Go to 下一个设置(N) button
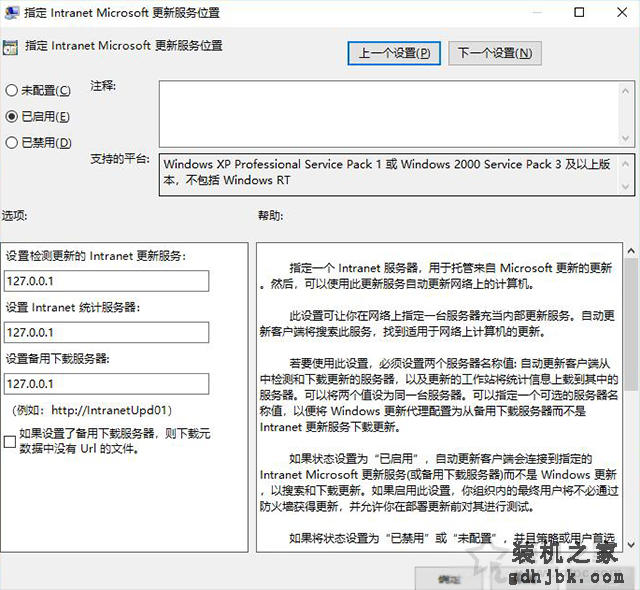 [495, 53]
